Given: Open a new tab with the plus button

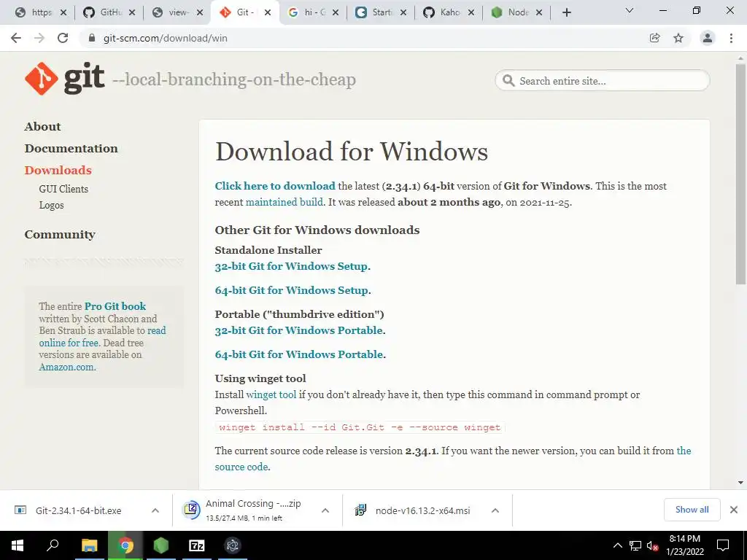Looking at the screenshot, I should tap(566, 12).
